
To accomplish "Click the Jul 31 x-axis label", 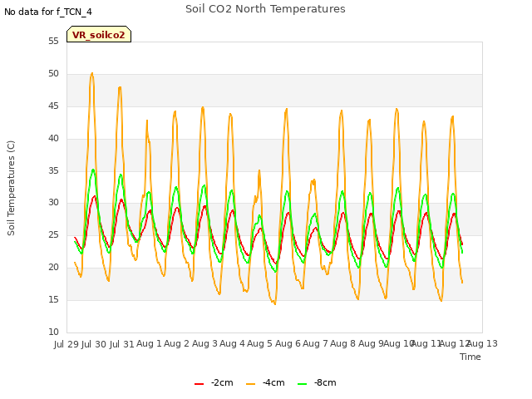I will tap(122, 344).
